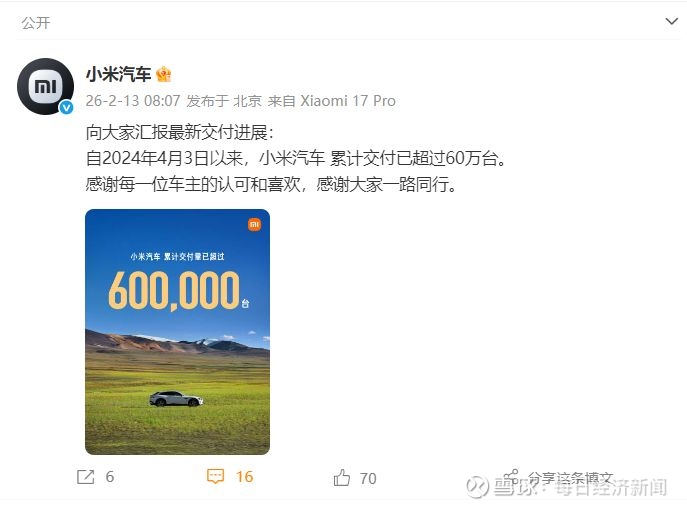Open the 小米汽车 round MI avatar
Image resolution: width=687 pixels, height=508 pixels.
(x=45, y=86)
